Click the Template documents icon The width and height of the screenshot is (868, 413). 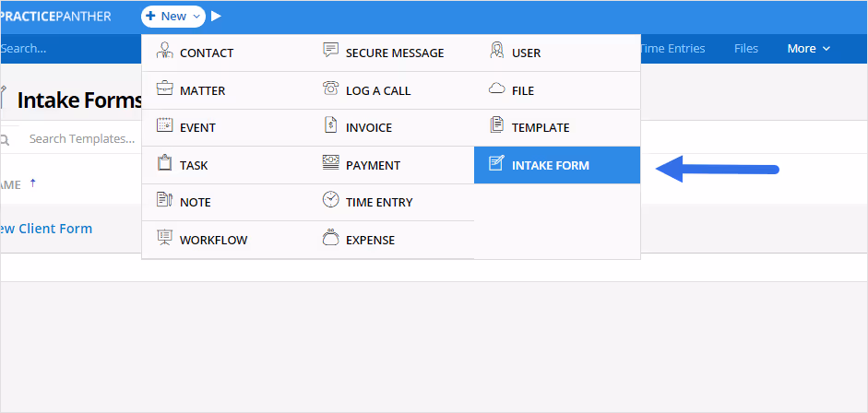tap(496, 125)
